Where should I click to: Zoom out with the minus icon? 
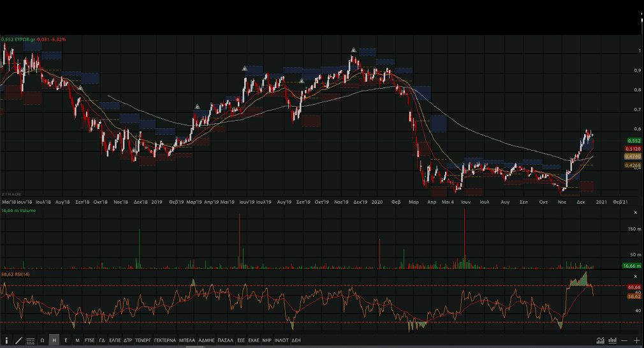coord(624,341)
